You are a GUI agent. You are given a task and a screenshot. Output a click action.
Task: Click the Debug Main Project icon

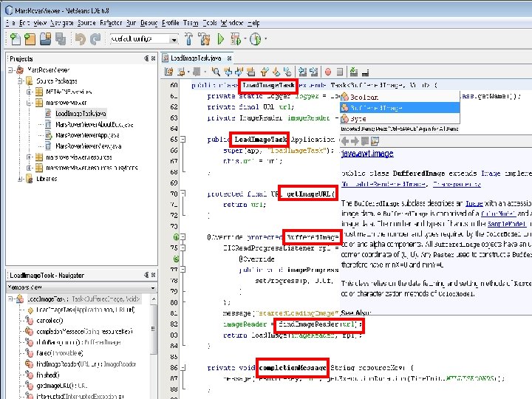point(235,39)
